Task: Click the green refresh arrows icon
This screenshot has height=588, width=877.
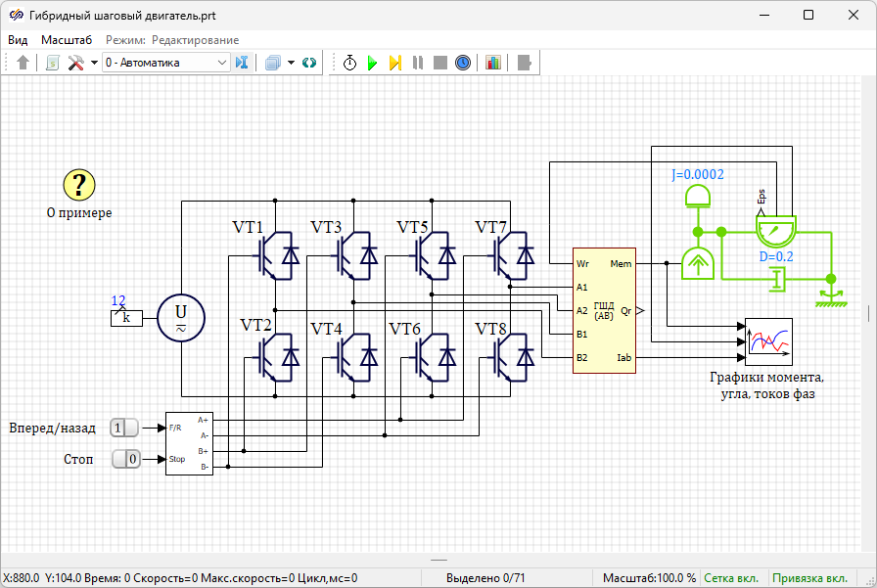Action: (x=309, y=63)
